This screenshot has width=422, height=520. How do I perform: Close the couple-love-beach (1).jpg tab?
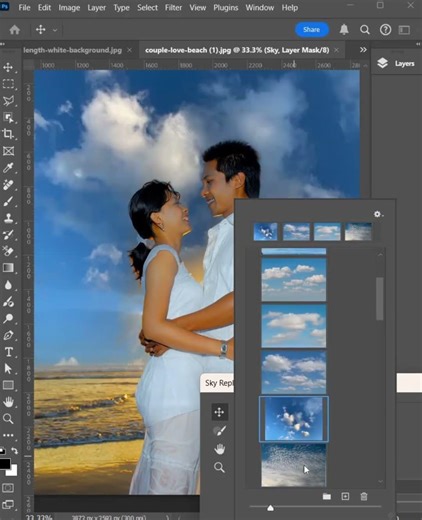click(x=337, y=50)
